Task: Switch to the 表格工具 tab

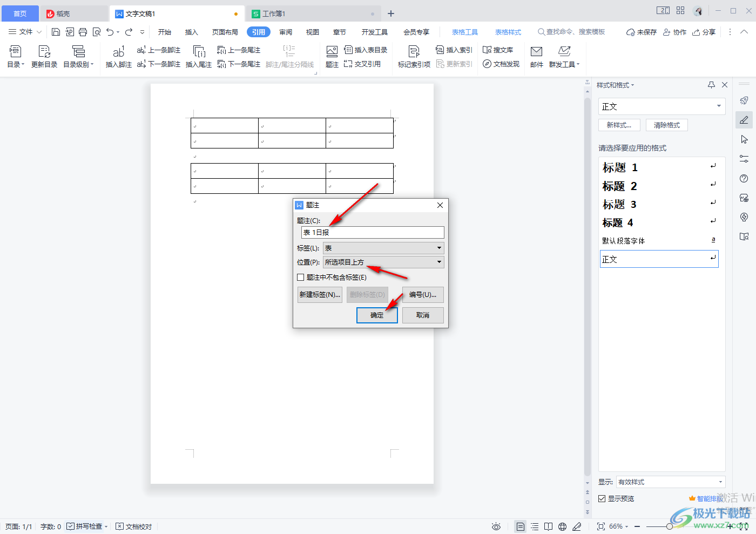Action: 465,32
